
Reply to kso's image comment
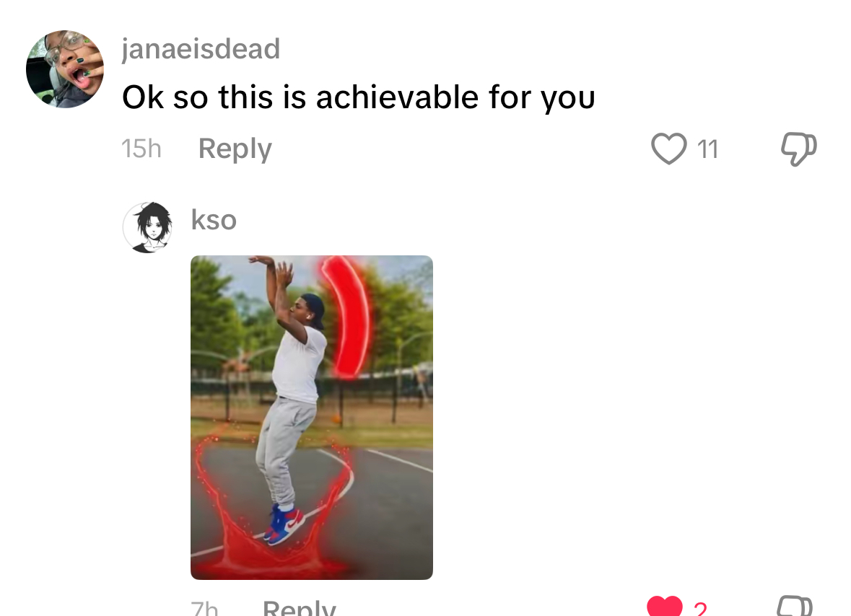coord(299,608)
